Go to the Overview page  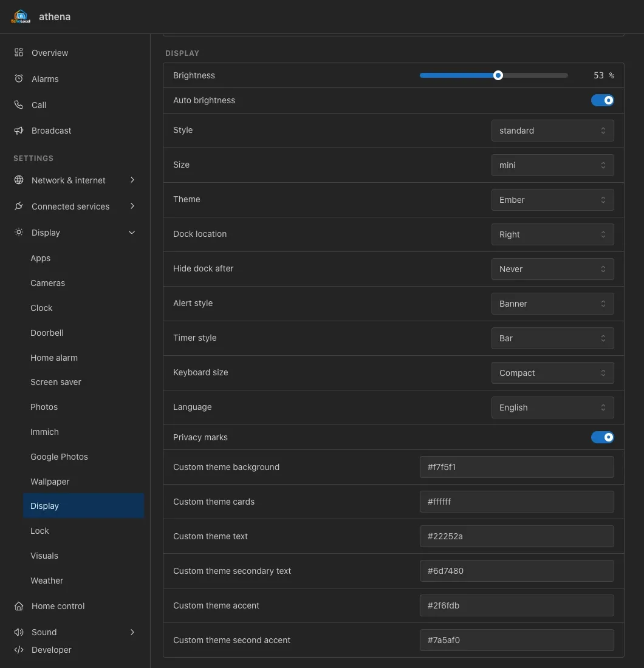[49, 53]
